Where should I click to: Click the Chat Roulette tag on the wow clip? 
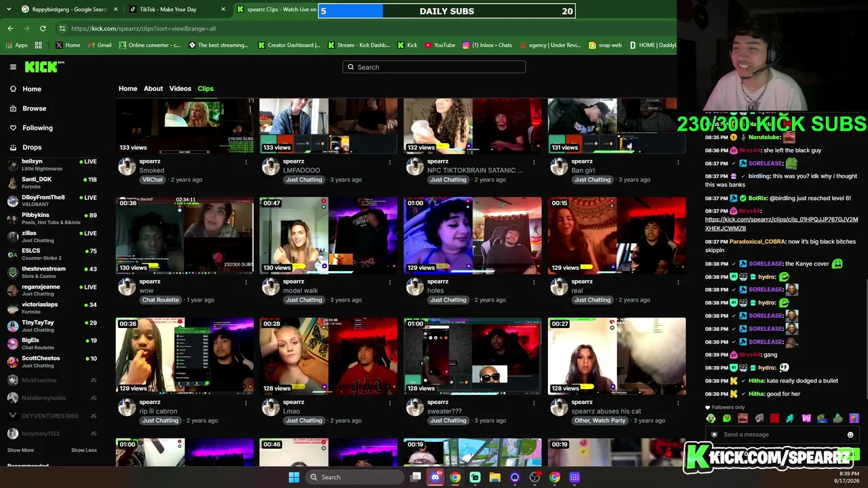pos(160,300)
